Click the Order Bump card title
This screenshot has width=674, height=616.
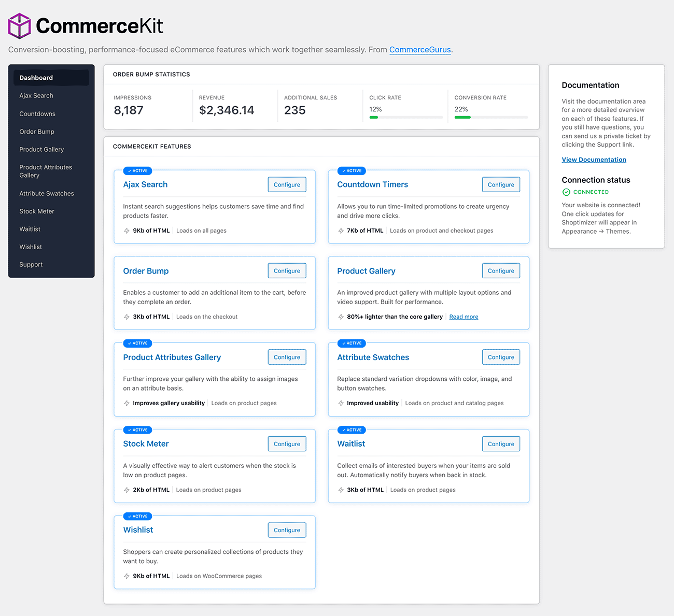(146, 271)
